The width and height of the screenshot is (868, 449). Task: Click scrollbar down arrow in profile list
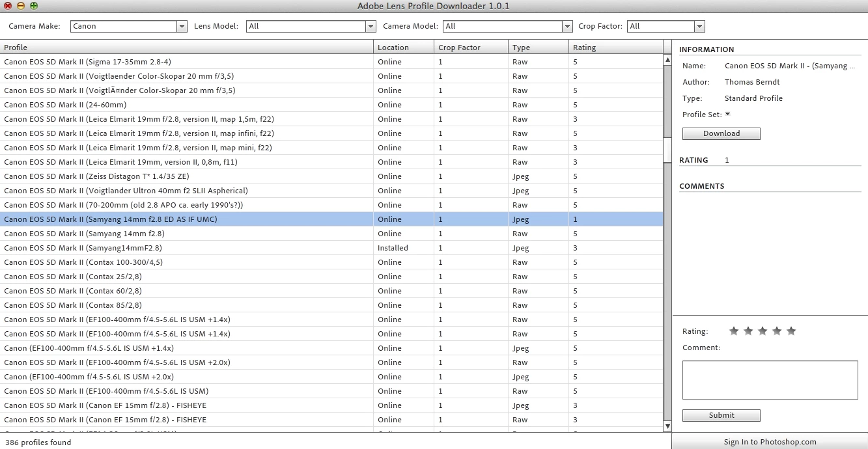click(667, 426)
